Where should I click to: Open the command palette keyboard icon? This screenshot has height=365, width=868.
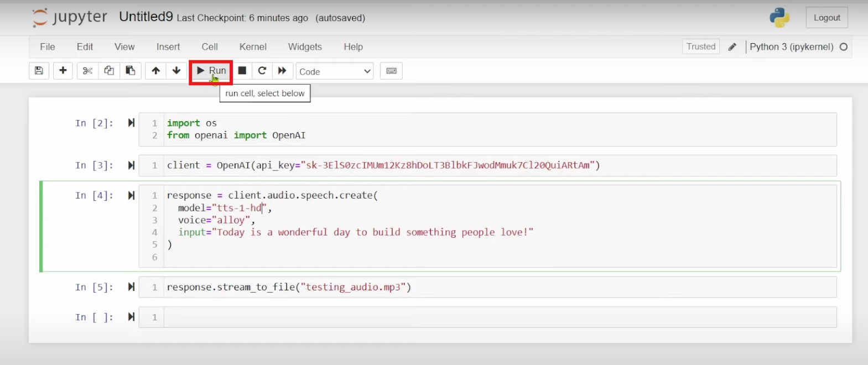tap(391, 71)
